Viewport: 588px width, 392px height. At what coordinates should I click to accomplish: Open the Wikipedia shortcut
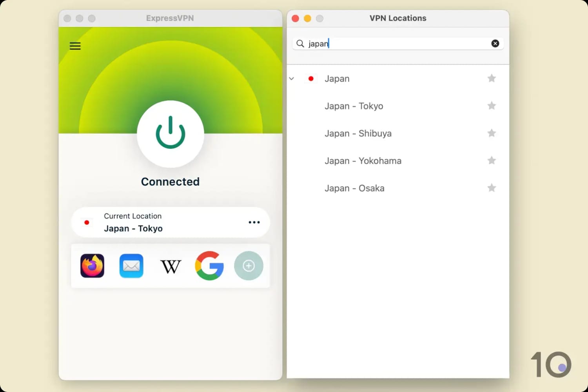point(171,266)
